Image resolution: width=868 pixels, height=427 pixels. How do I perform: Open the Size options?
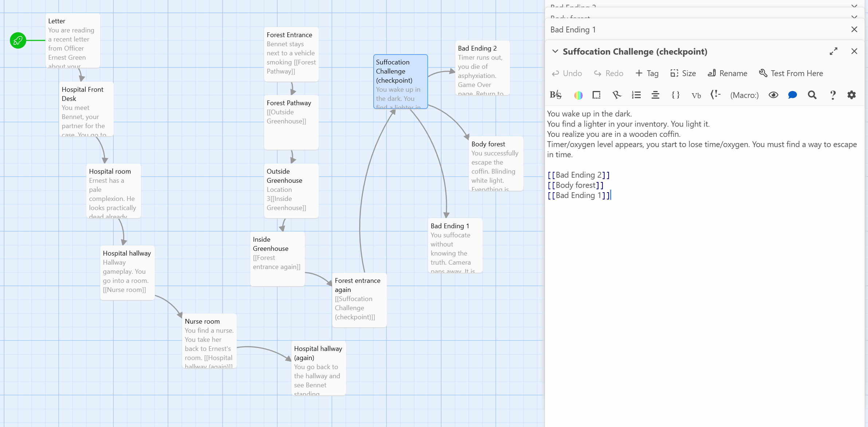[683, 73]
